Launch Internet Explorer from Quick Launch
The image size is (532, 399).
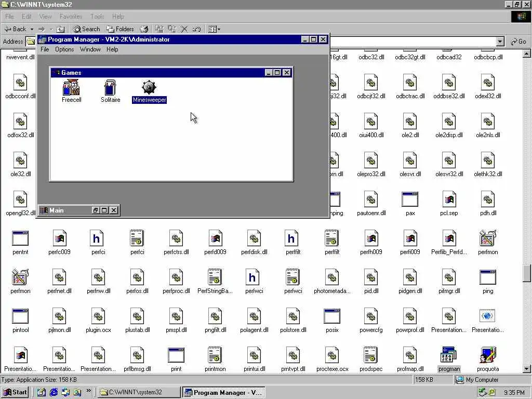click(54, 392)
